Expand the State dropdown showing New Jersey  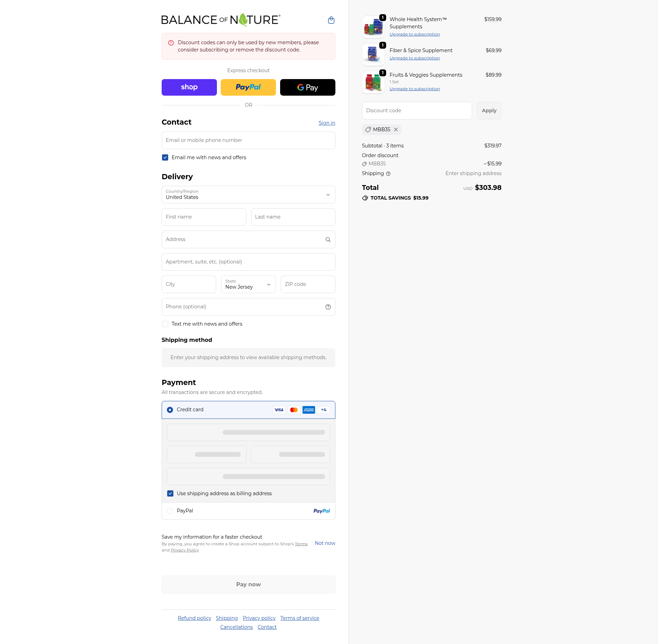click(248, 285)
